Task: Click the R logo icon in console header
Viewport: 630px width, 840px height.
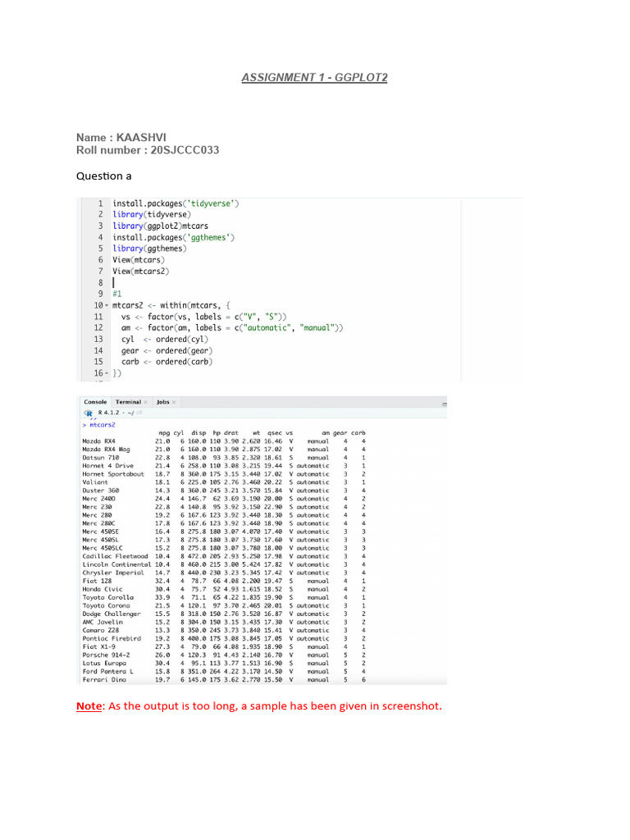Action: click(89, 413)
